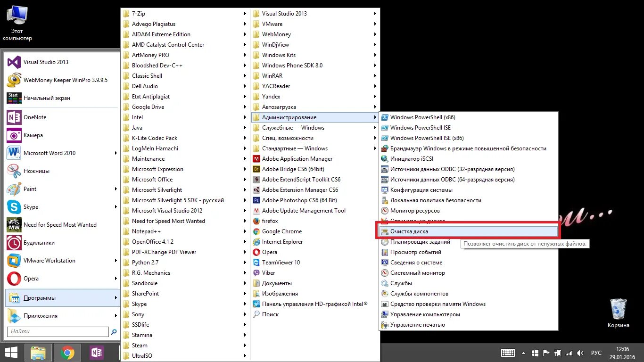Image resolution: width=644 pixels, height=362 pixels.
Task: Open Планировщик заданий icon
Action: [385, 242]
